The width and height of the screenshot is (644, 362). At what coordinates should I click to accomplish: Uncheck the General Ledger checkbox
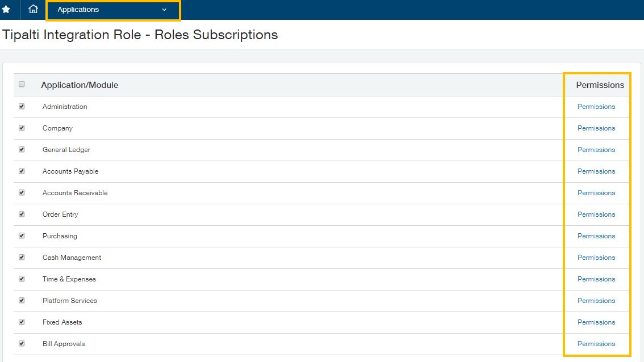(22, 149)
